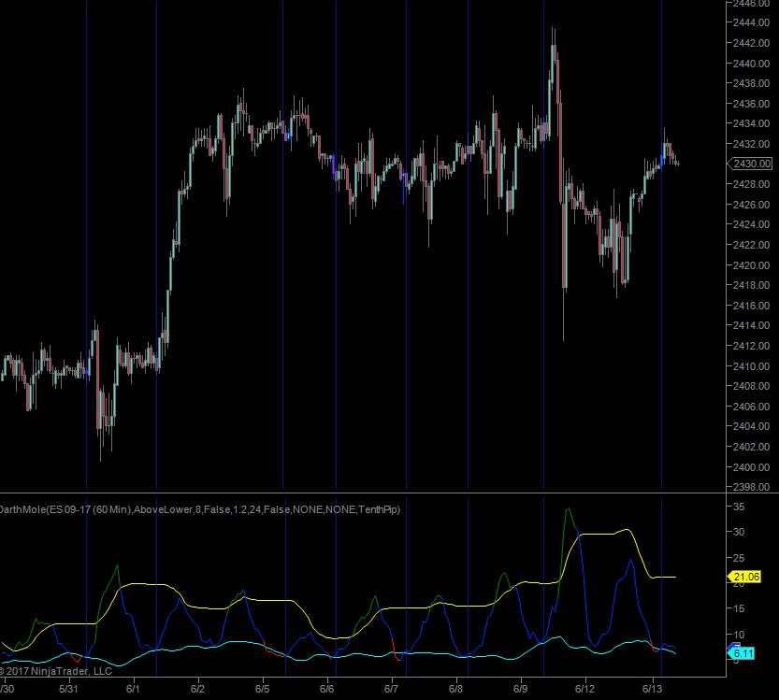Click the 5/31 date label on time axis
The image size is (779, 700).
tap(68, 689)
